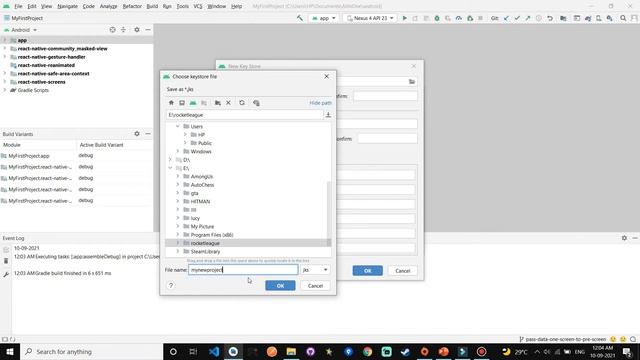Rollback changes with undo icon
This screenshot has width=640, height=360.
(x=550, y=18)
